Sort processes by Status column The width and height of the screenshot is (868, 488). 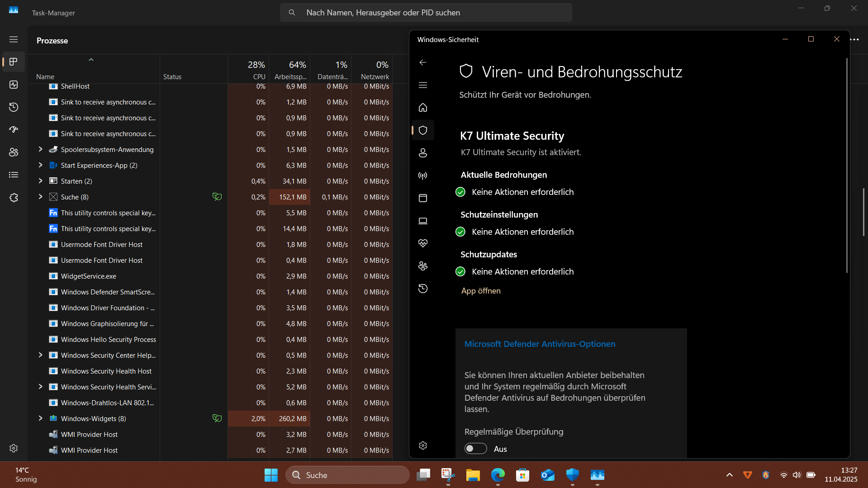pyautogui.click(x=194, y=69)
